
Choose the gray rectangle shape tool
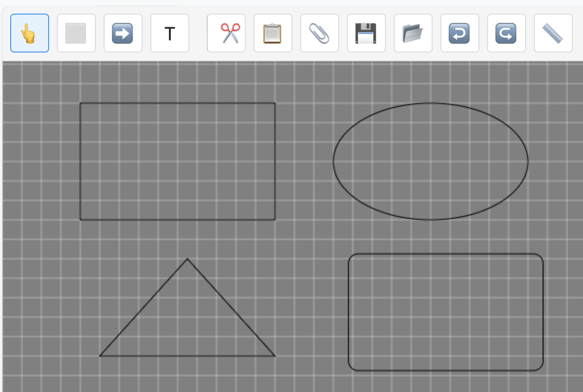coord(76,33)
